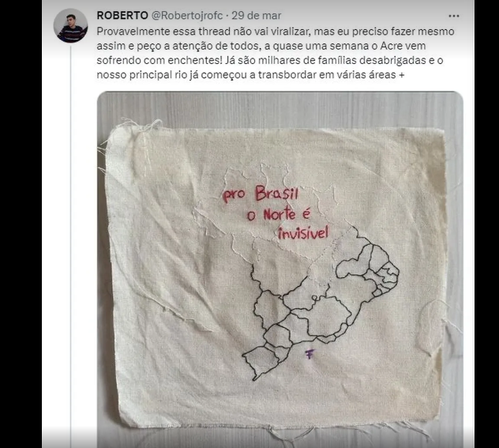Click Roberto's round profile avatar

[x=70, y=26]
